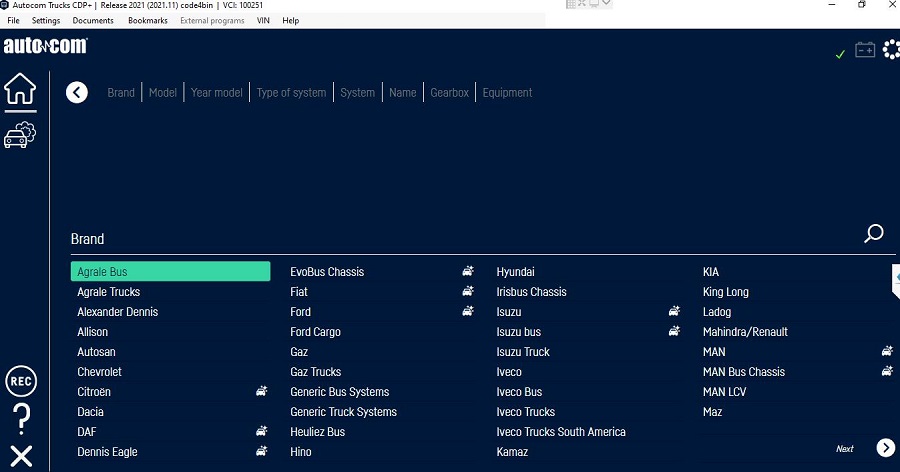Open vehicle settings car-gear icon
The width and height of the screenshot is (900, 472).
(x=20, y=135)
